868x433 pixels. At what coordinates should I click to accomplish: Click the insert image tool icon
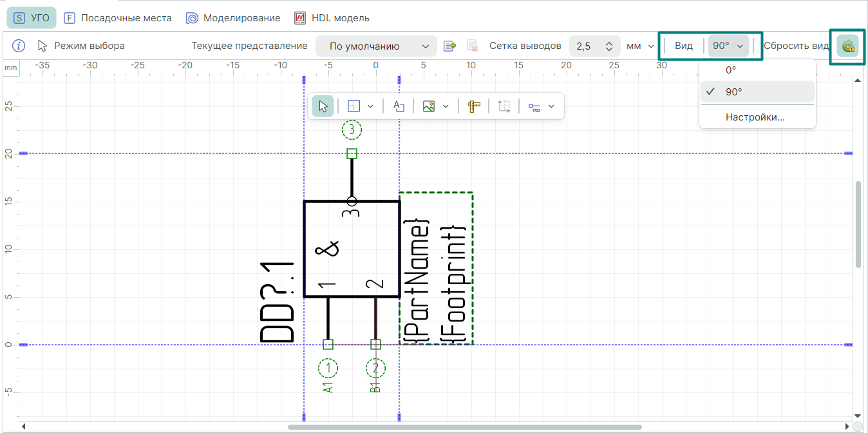429,106
